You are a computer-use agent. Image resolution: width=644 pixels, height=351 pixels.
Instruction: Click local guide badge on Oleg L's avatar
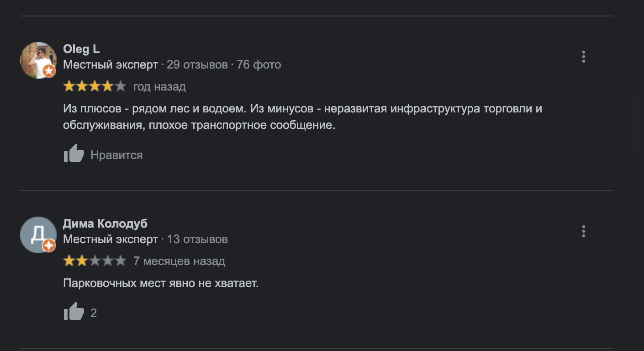[49, 71]
